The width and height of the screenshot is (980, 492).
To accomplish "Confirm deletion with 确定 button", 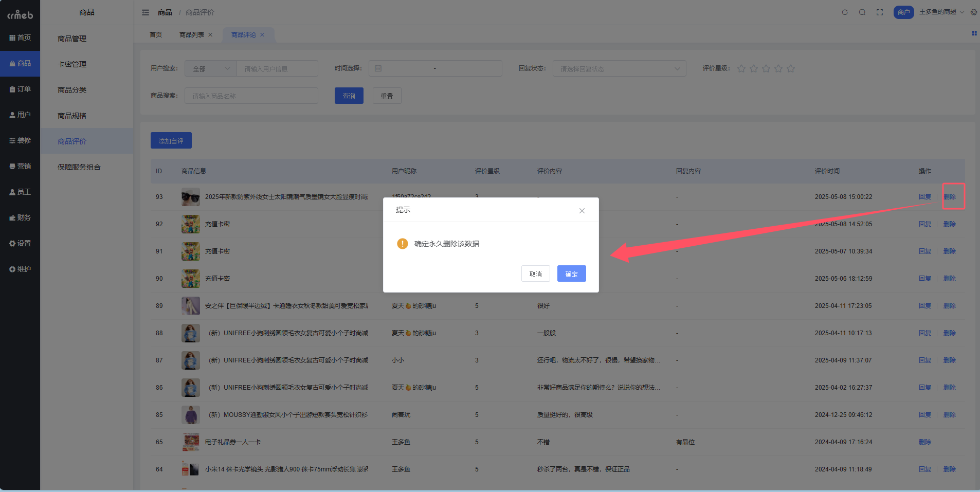I will click(571, 274).
